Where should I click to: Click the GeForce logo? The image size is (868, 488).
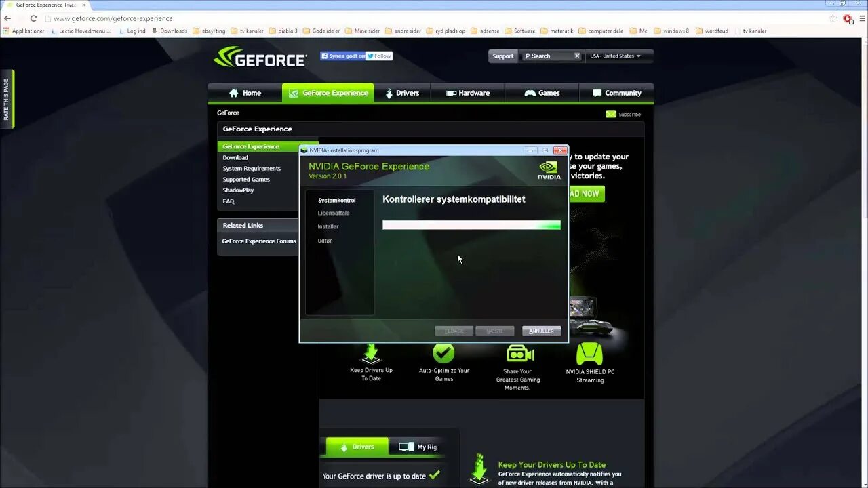click(x=260, y=58)
